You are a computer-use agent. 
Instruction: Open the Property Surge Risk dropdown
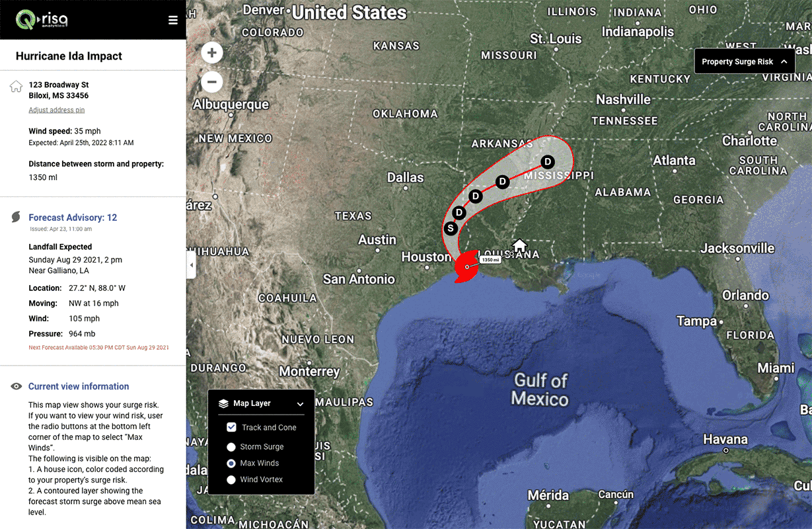pyautogui.click(x=745, y=61)
